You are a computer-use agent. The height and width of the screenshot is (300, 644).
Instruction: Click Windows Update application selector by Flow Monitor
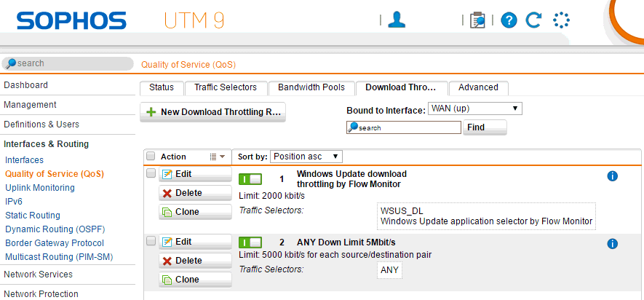[487, 221]
